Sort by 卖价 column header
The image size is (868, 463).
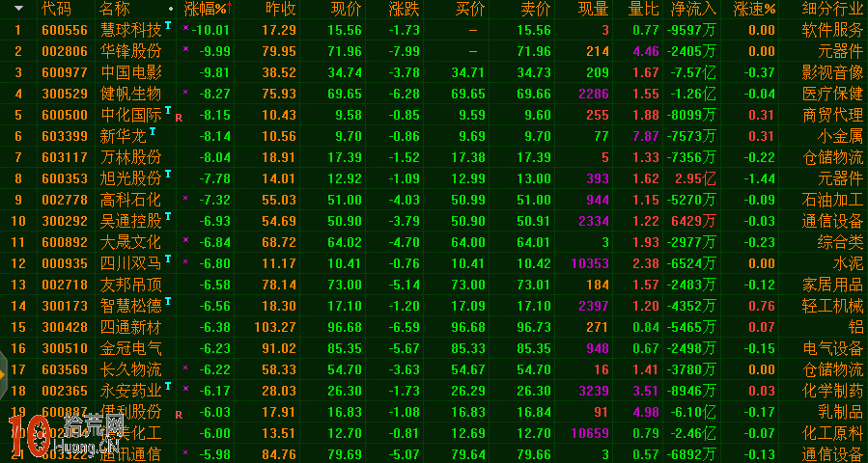(536, 9)
